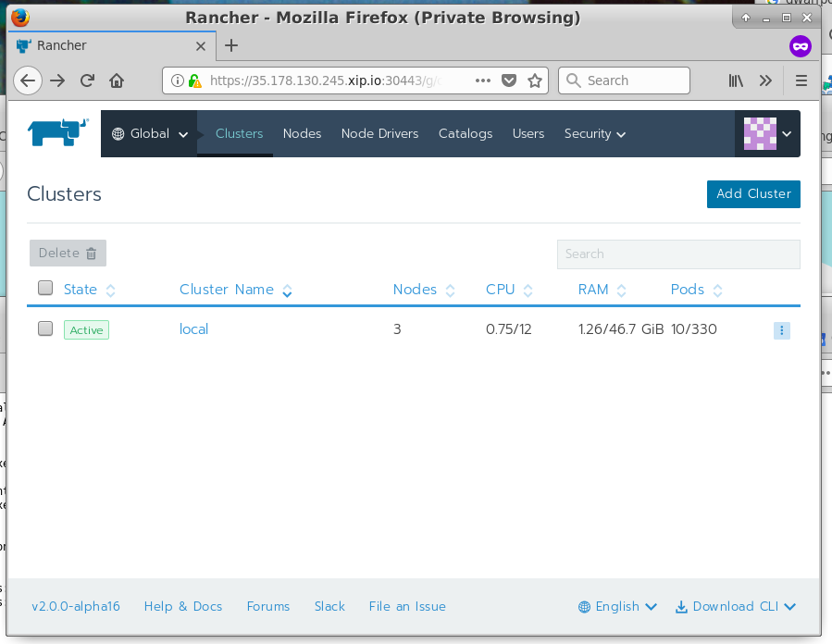The height and width of the screenshot is (644, 832).
Task: Open the Firefox hamburger menu
Action: (x=801, y=80)
